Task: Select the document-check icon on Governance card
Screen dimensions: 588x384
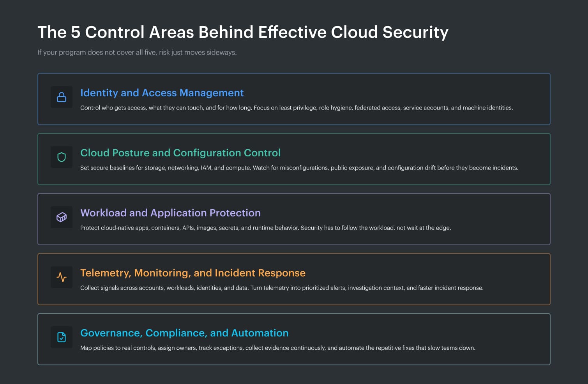Action: pos(61,337)
